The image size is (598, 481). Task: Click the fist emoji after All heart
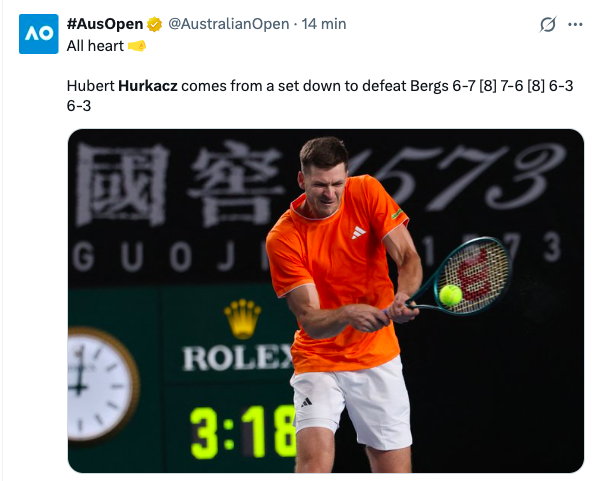[137, 46]
